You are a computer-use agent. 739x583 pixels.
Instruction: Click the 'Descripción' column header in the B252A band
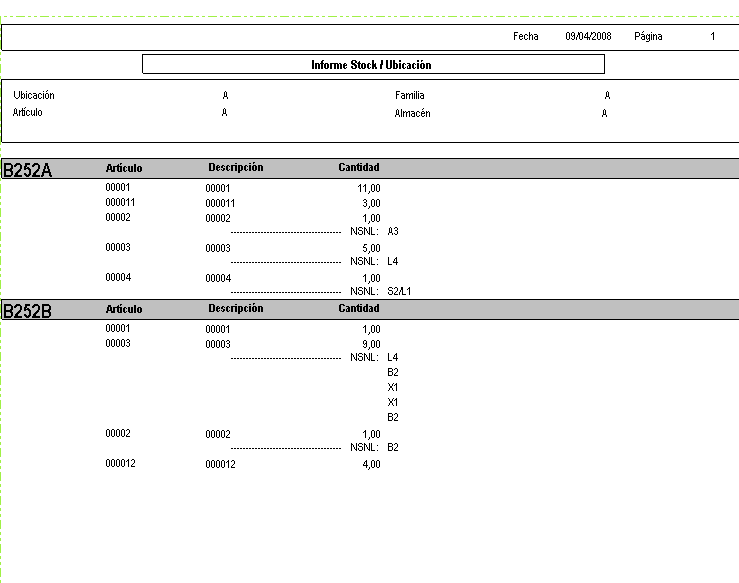tap(236, 167)
